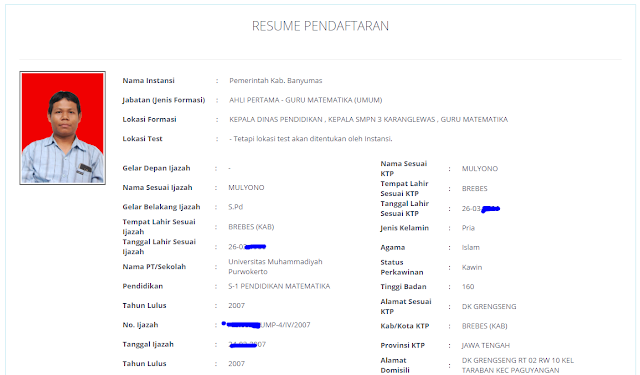Select 'DK GRENGSENG RT 02 RW 10' domicile address
The height and width of the screenshot is (375, 640).
518,365
